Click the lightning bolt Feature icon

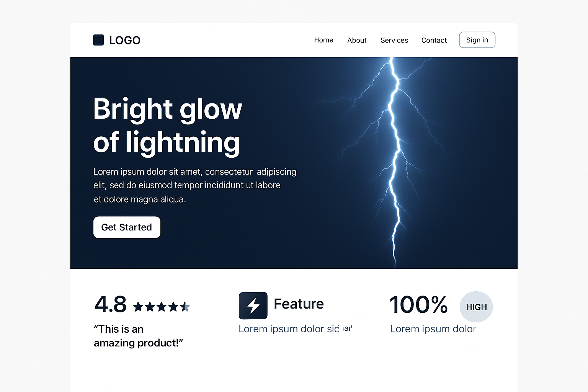tap(253, 305)
